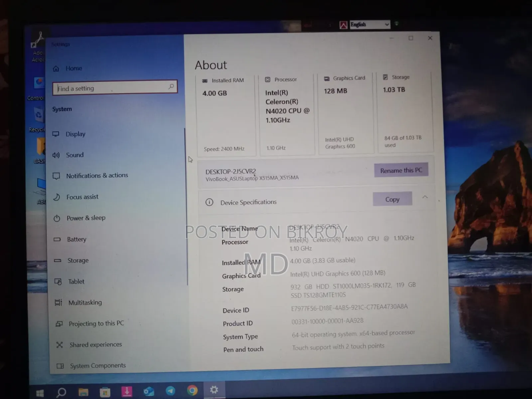Open the English language dropdown
Viewport: 532px width, 399px height.
370,24
